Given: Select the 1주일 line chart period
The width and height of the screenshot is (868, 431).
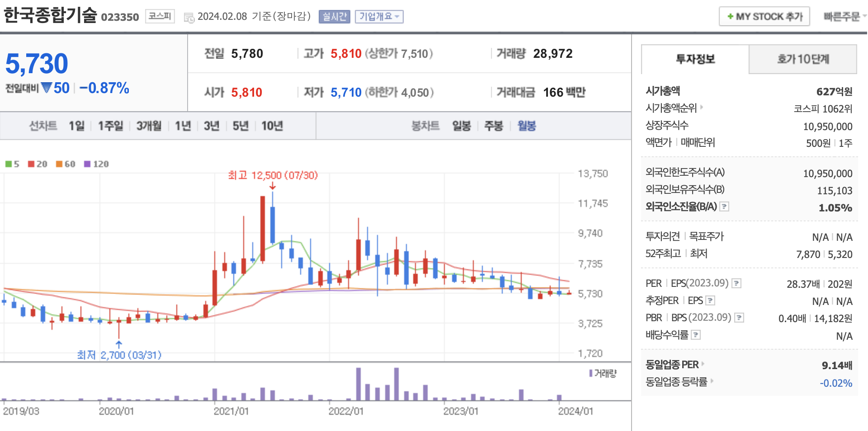Looking at the screenshot, I should click(110, 126).
